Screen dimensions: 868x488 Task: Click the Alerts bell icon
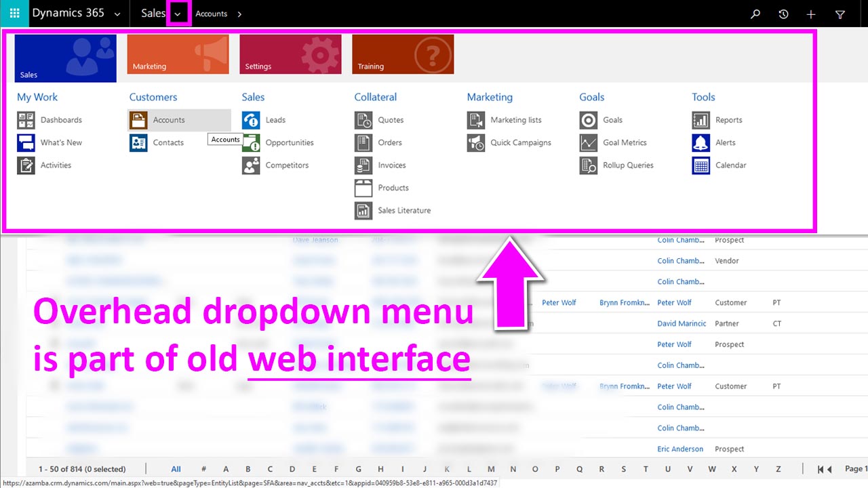click(x=701, y=142)
